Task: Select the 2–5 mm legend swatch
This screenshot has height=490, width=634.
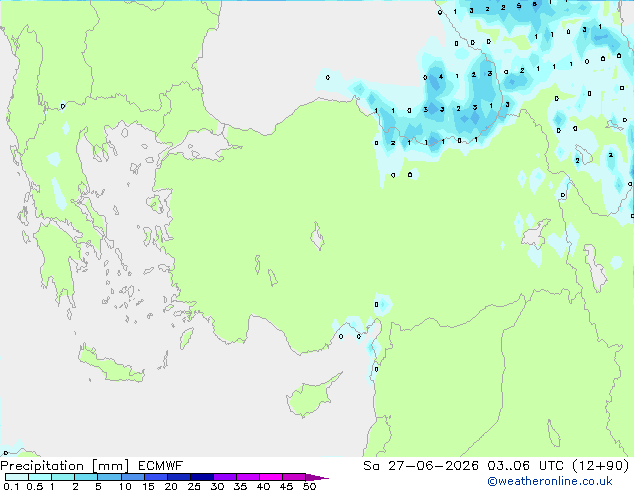Action: 86,477
